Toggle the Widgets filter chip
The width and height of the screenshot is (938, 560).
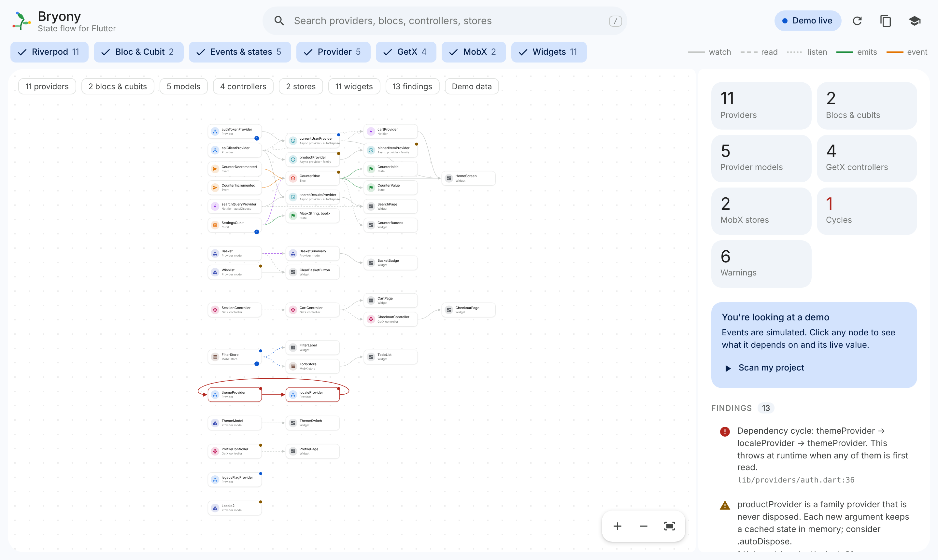coord(549,52)
